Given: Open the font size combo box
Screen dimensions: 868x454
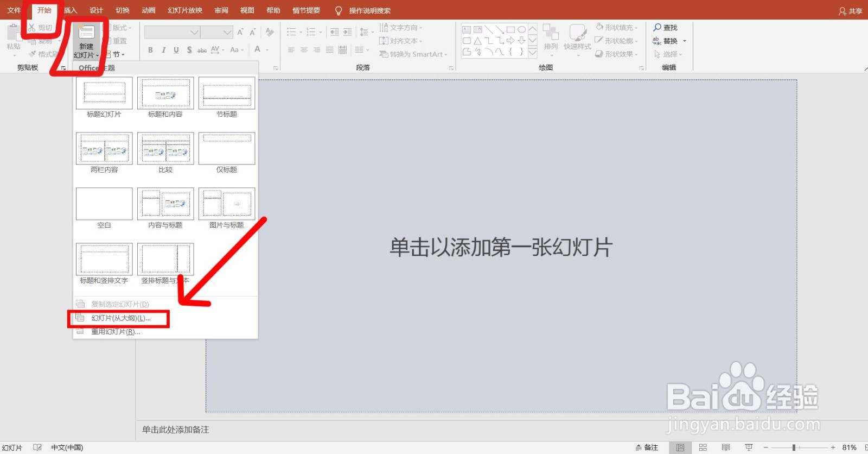Looking at the screenshot, I should tap(217, 33).
